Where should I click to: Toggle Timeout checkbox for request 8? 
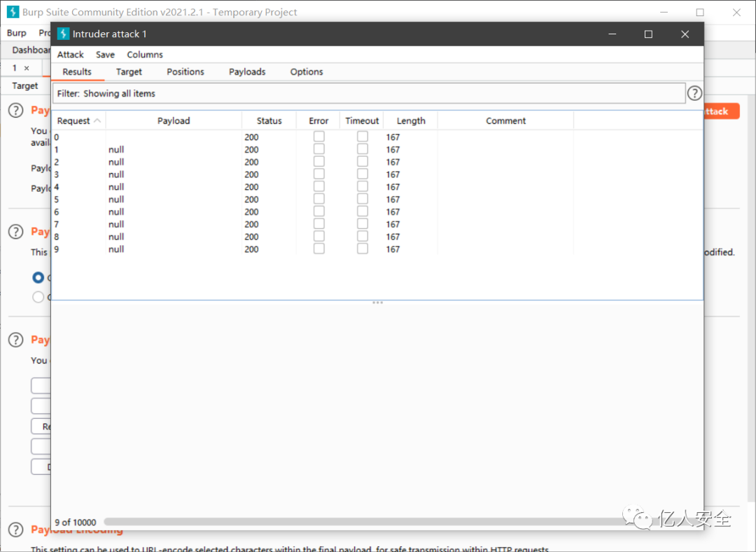pyautogui.click(x=363, y=236)
